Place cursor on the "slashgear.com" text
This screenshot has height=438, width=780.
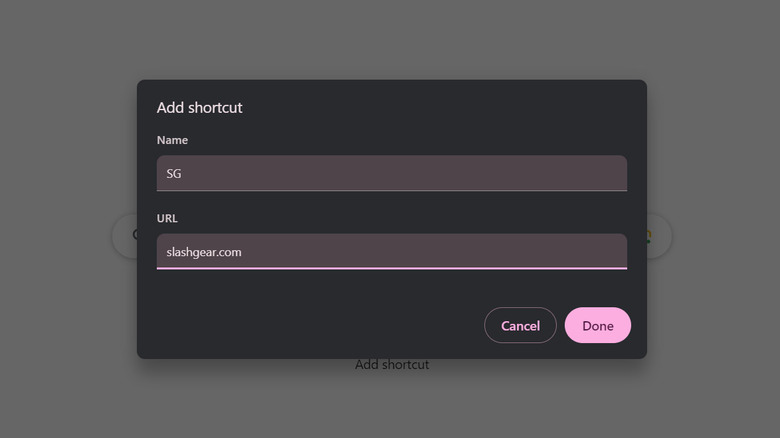click(204, 252)
